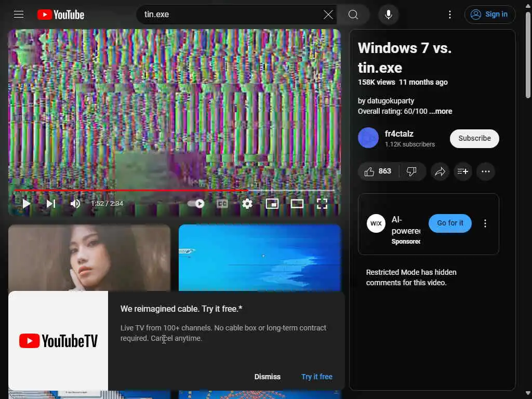Like the video with 863 likes
532x399 pixels.
[378, 171]
